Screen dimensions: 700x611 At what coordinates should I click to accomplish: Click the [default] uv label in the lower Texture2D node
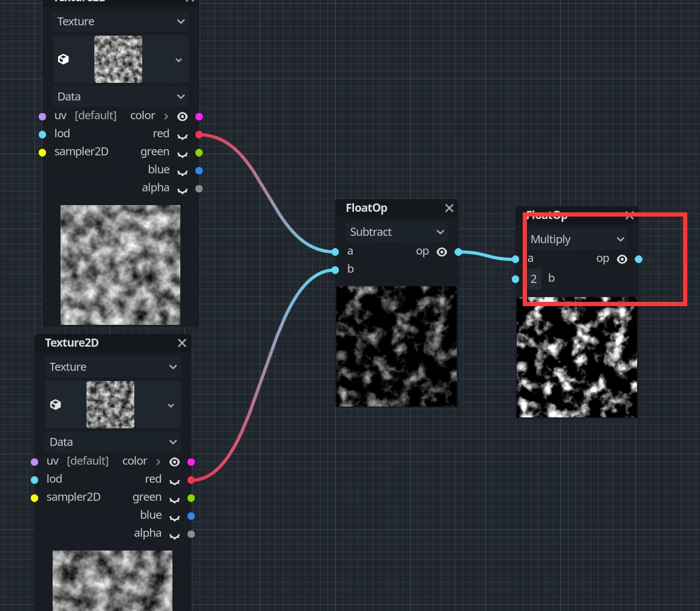[x=88, y=461]
